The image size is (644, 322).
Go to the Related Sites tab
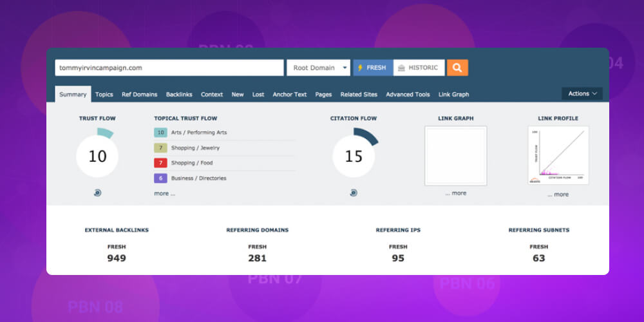(359, 95)
